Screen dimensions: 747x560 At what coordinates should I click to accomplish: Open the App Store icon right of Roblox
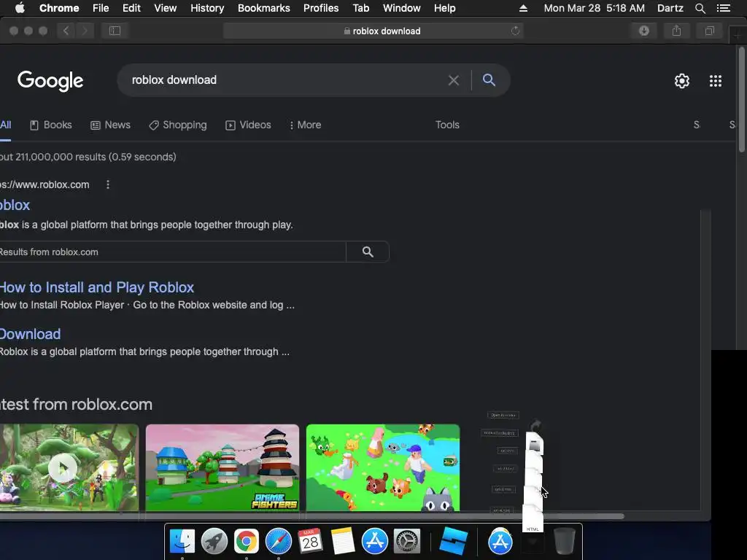pyautogui.click(x=500, y=542)
